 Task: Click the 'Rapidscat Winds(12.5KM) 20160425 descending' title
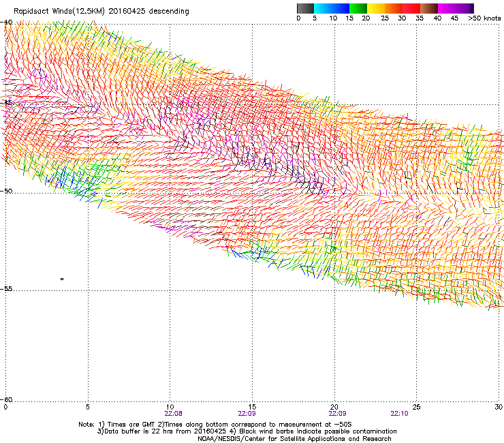[101, 12]
